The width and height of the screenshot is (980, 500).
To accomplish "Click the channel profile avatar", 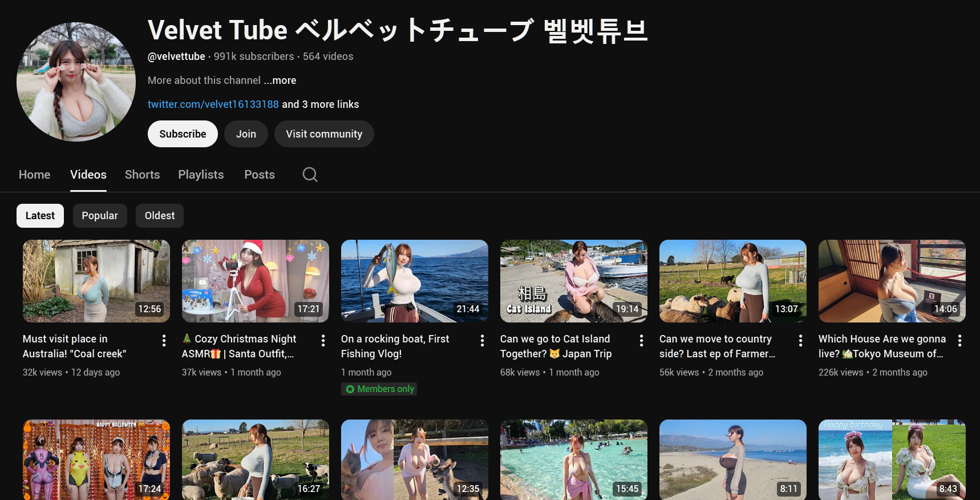I will pos(76,82).
